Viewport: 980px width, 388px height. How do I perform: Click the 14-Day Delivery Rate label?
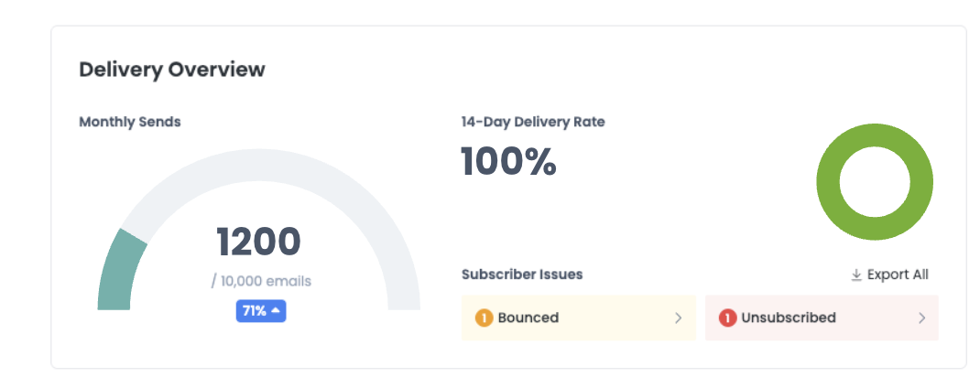pos(533,121)
